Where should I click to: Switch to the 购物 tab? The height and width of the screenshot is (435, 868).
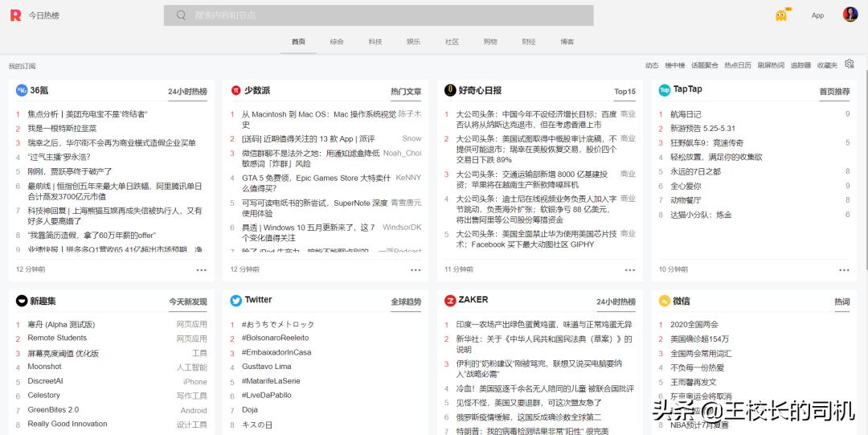(490, 42)
